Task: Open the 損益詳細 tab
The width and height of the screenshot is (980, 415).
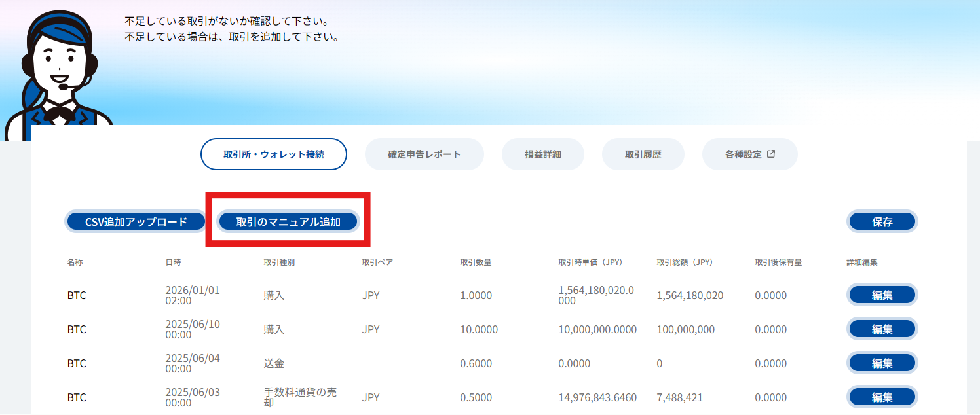Action: pyautogui.click(x=542, y=154)
